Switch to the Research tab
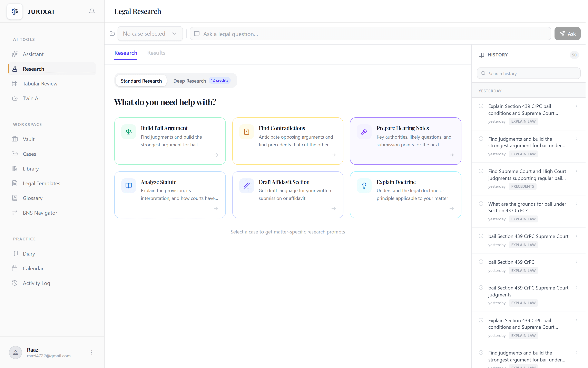The image size is (588, 368). (x=126, y=53)
